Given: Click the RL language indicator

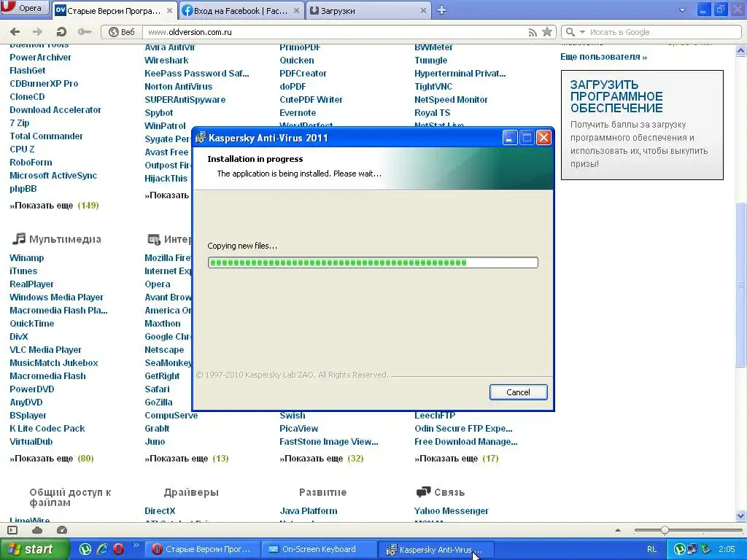Looking at the screenshot, I should tap(651, 549).
